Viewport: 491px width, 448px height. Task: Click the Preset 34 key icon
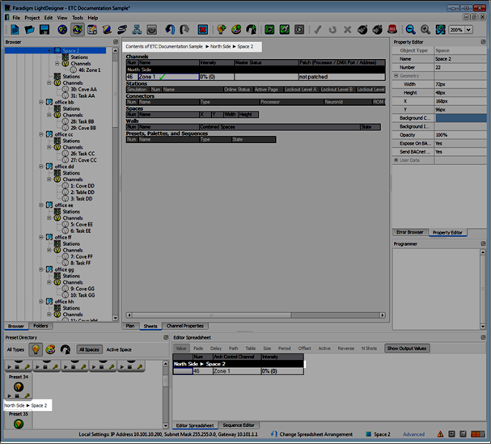click(28, 395)
